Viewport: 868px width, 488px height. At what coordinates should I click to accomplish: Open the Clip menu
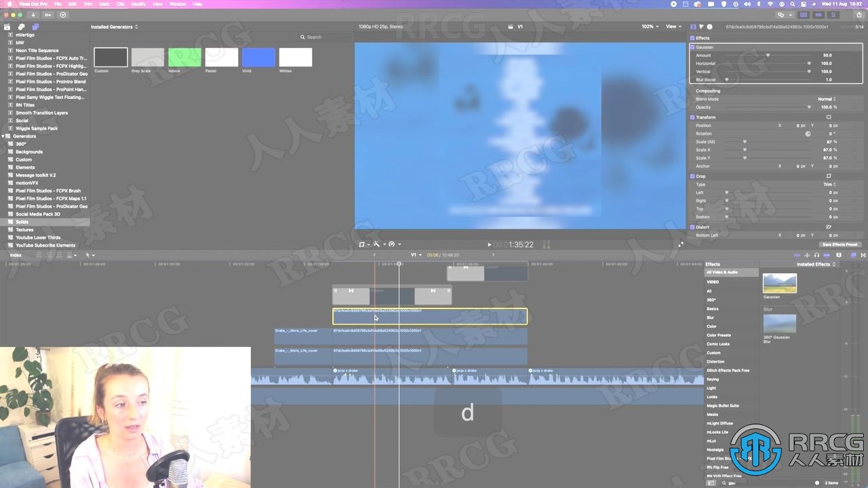(x=121, y=4)
